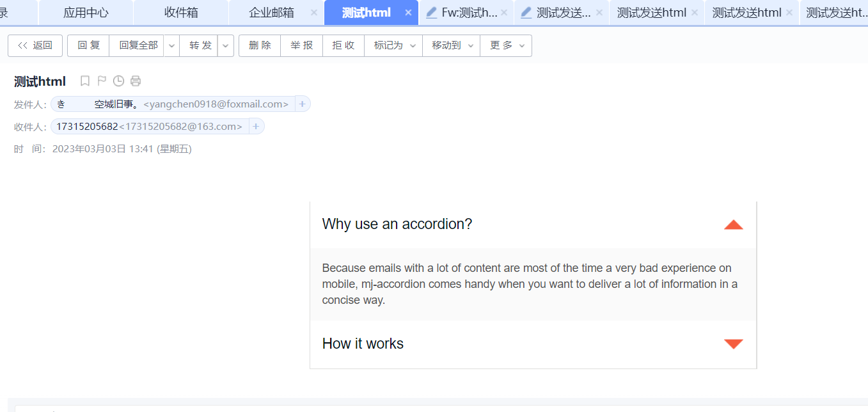Open the 更多 more actions dropdown

point(521,45)
